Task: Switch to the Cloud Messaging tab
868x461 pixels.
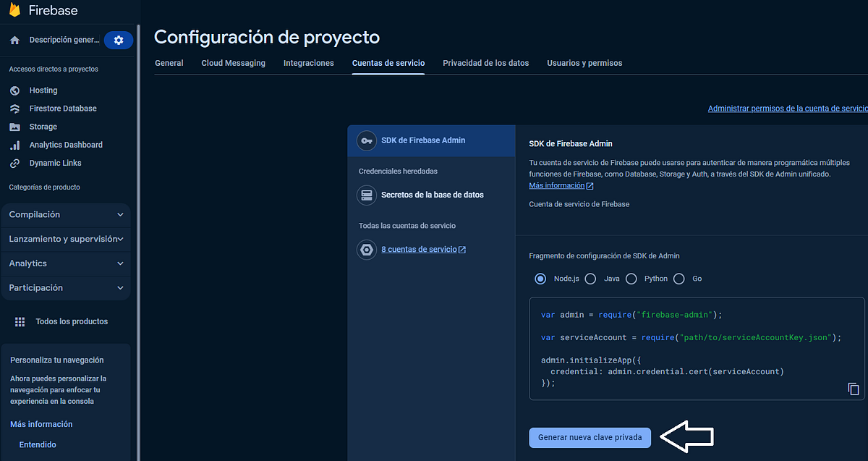Action: [x=233, y=63]
